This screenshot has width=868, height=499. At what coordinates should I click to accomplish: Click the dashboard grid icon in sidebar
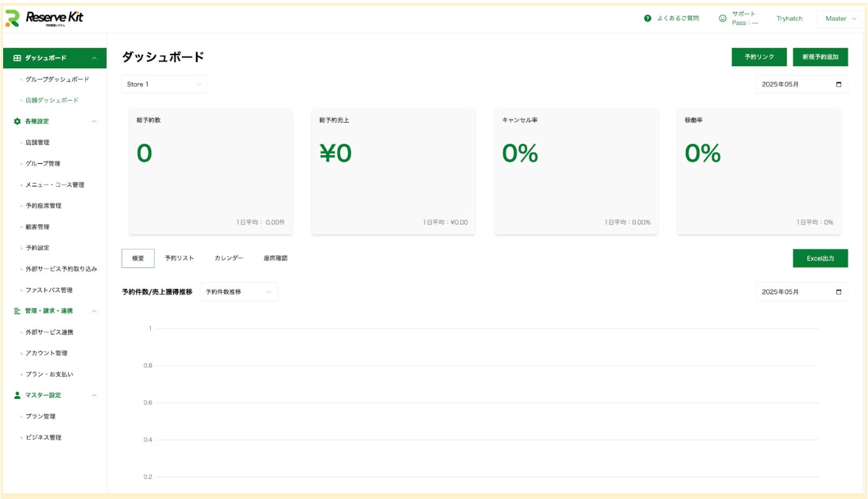click(17, 58)
